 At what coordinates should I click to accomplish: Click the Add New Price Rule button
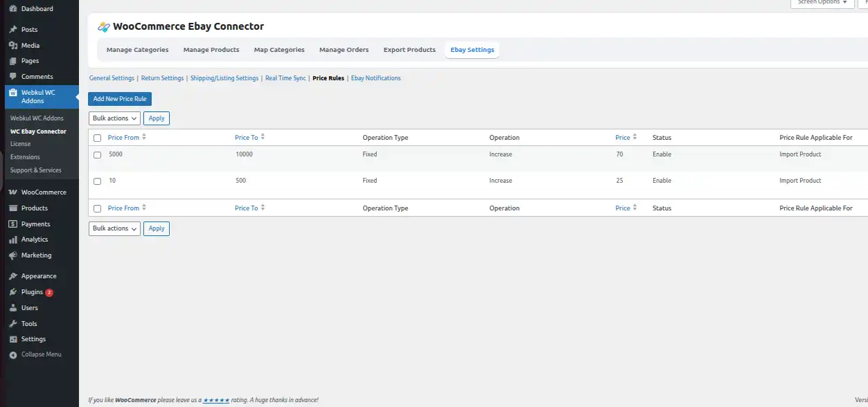[120, 99]
